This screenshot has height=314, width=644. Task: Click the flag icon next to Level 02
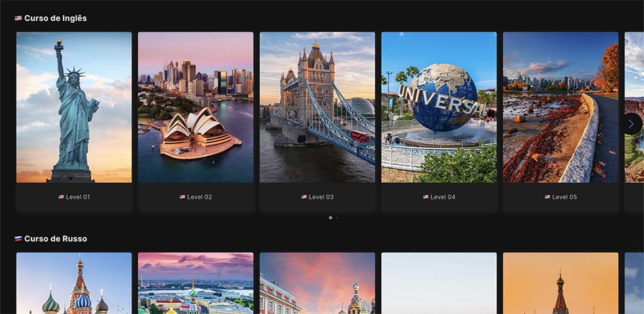pos(182,197)
